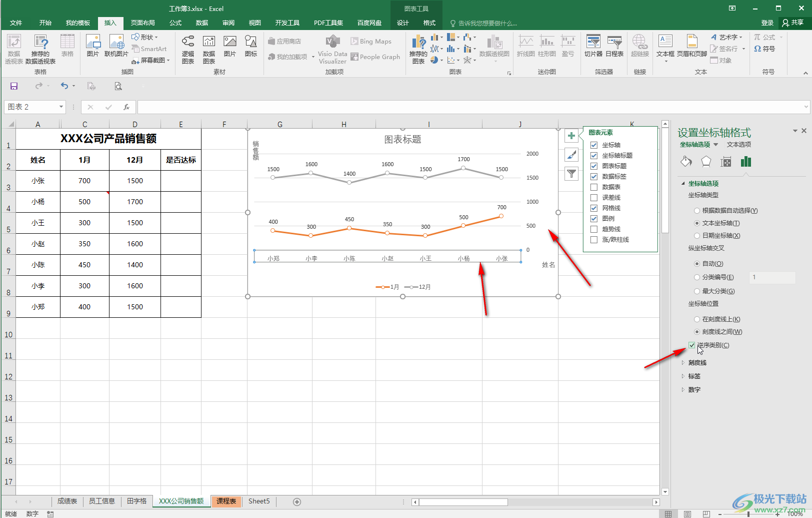
Task: Insert header and footer
Action: pos(692,46)
